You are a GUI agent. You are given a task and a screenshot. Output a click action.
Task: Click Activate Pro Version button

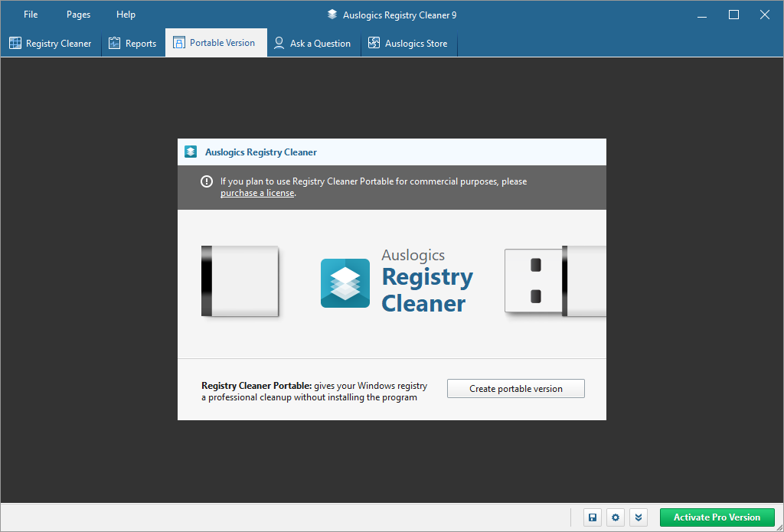[x=717, y=517]
